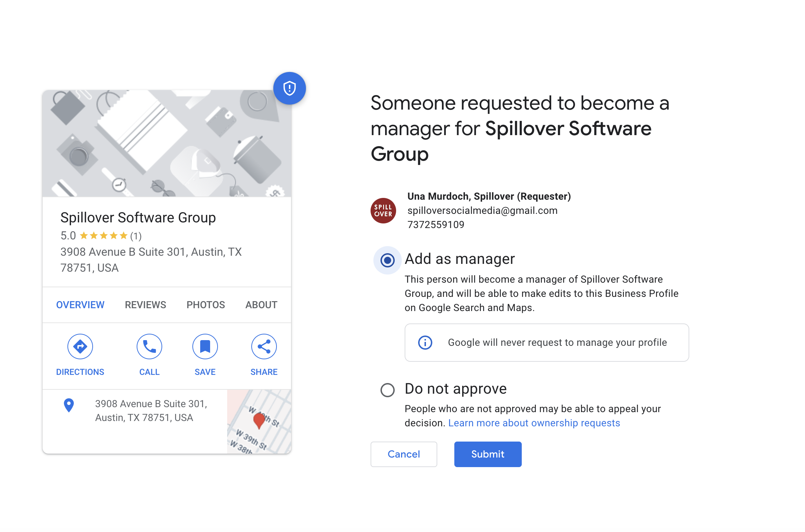
Task: Click the address below the star rating
Action: click(151, 260)
